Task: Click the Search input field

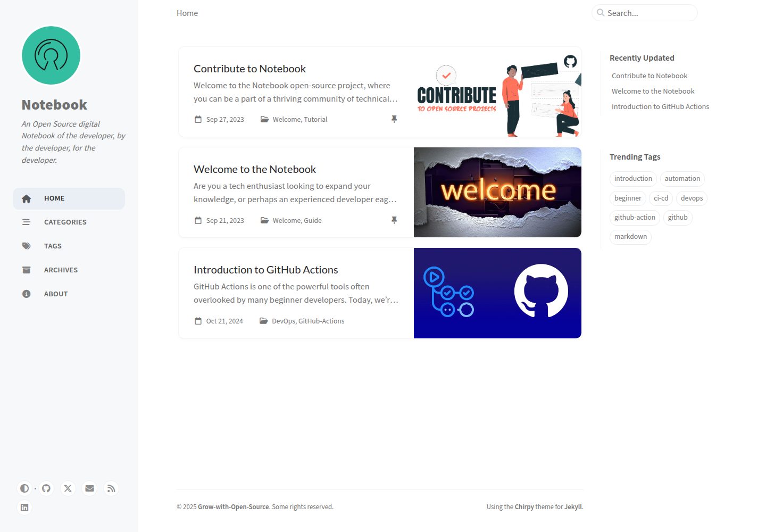Action: click(644, 13)
